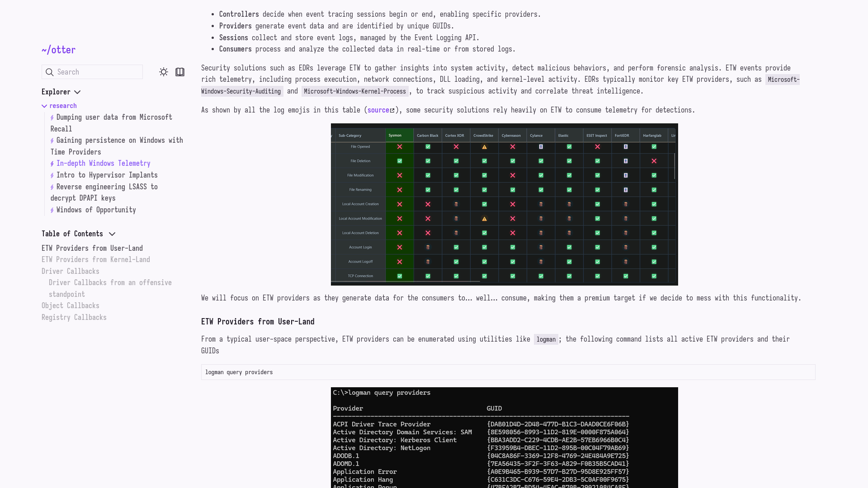Click the lightning icon beside Windows of Opportunity
This screenshot has width=868, height=488.
click(52, 211)
